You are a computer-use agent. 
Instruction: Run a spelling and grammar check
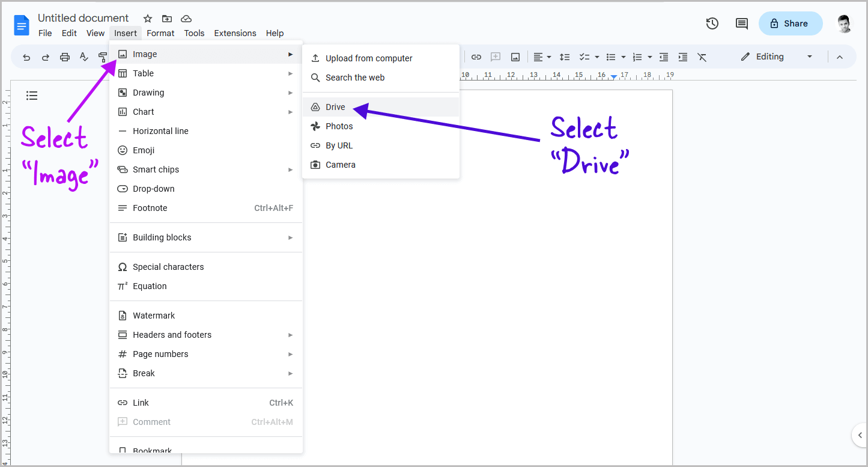point(83,56)
